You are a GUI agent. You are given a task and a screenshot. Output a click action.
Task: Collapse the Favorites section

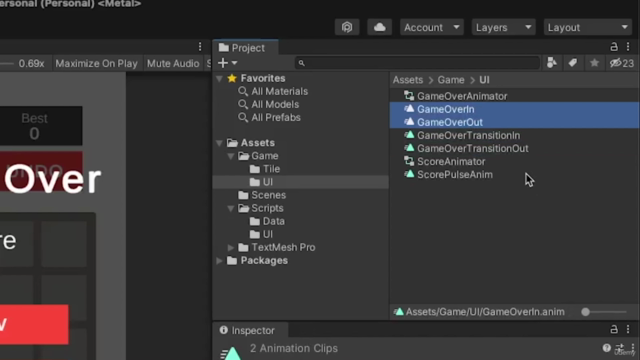pyautogui.click(x=220, y=78)
